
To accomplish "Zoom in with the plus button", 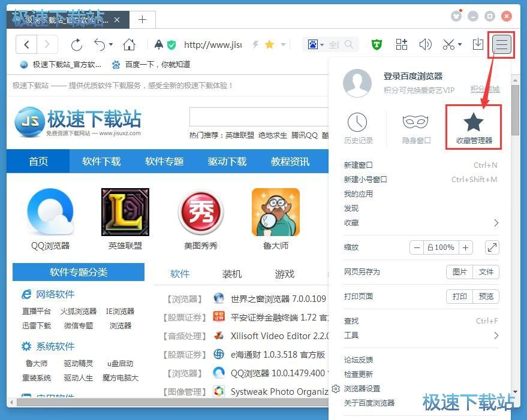I will pyautogui.click(x=465, y=247).
